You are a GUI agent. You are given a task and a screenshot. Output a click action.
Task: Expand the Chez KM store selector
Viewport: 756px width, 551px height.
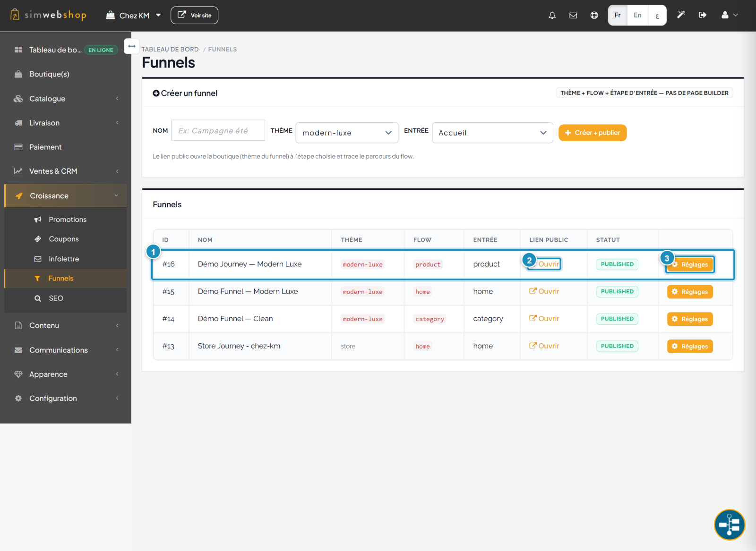[134, 16]
